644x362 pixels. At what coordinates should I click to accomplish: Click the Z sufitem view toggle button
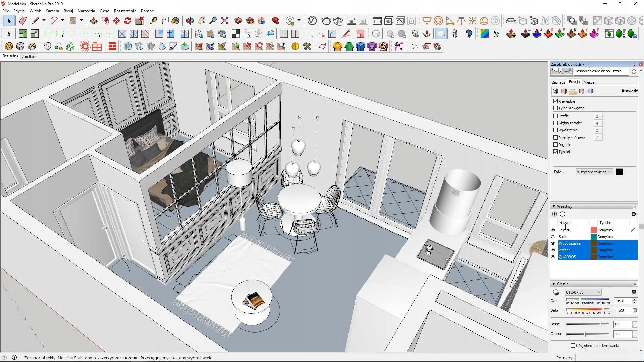[x=29, y=56]
